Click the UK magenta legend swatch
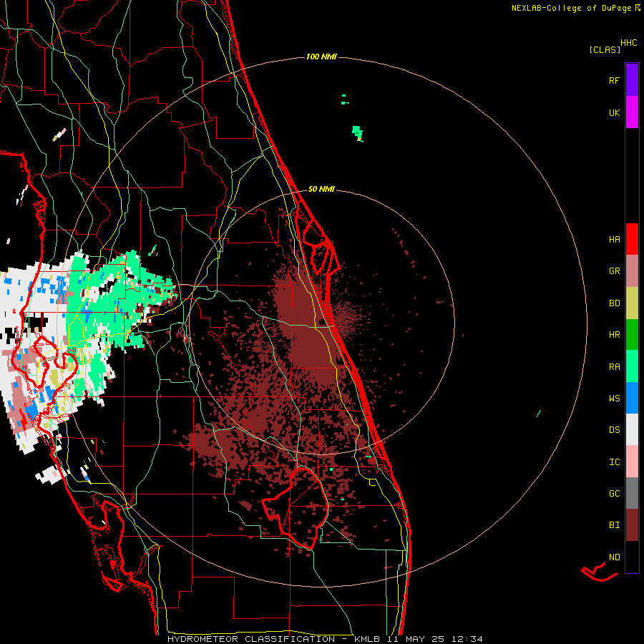This screenshot has width=644, height=644. pyautogui.click(x=632, y=112)
